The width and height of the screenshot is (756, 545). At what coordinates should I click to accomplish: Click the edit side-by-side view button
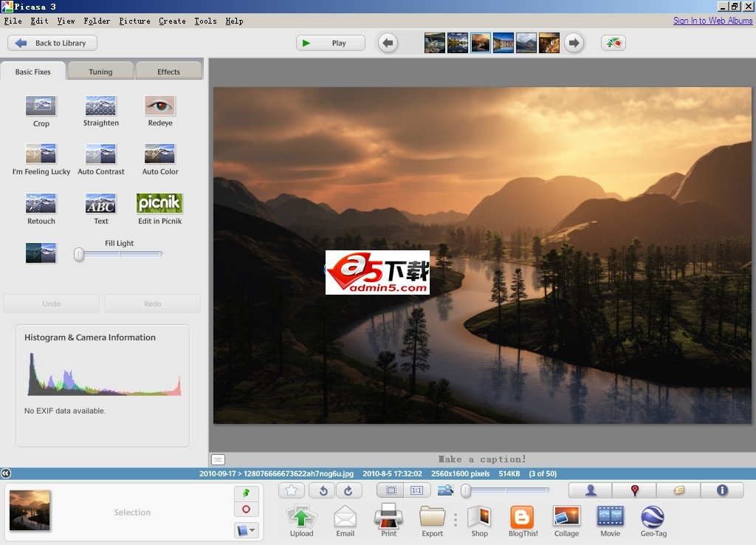pyautogui.click(x=614, y=43)
